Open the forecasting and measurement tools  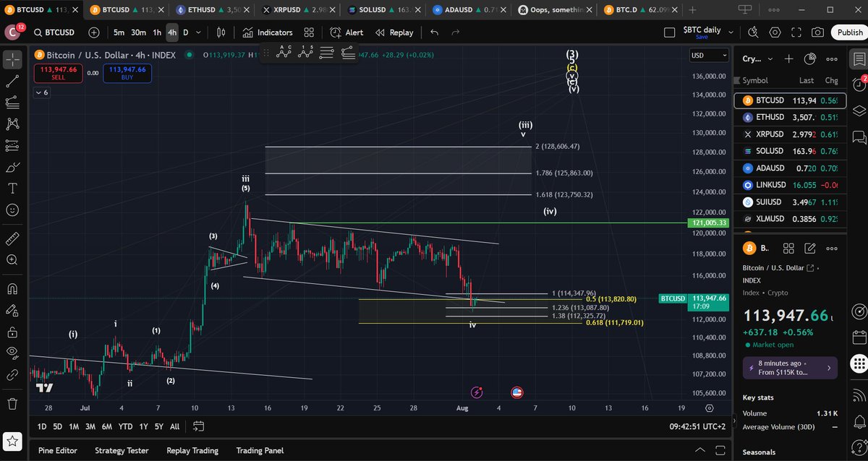12,146
